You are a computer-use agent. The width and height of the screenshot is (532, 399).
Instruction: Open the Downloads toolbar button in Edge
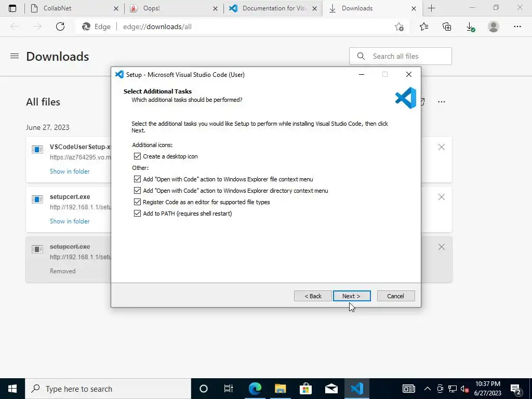470,26
